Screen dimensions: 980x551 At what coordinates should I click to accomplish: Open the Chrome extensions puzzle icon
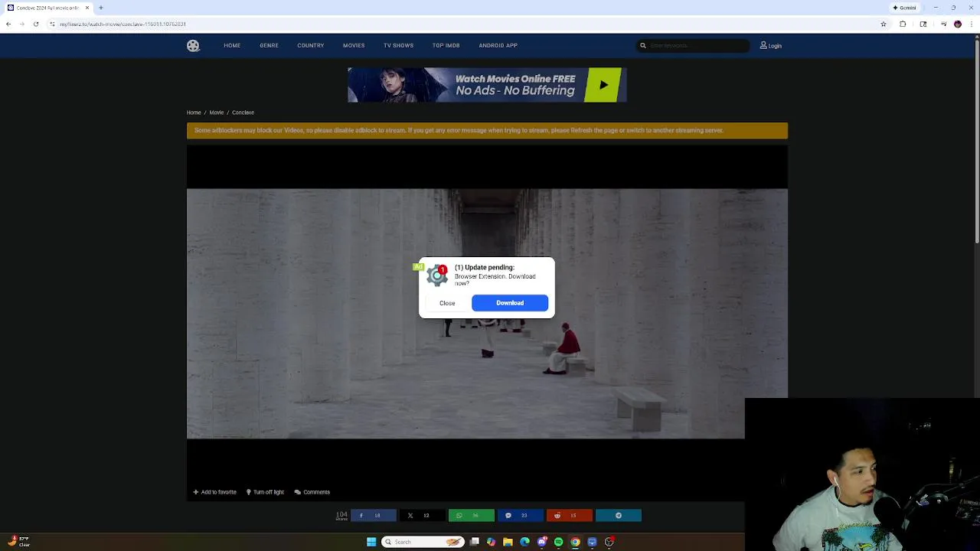(903, 24)
